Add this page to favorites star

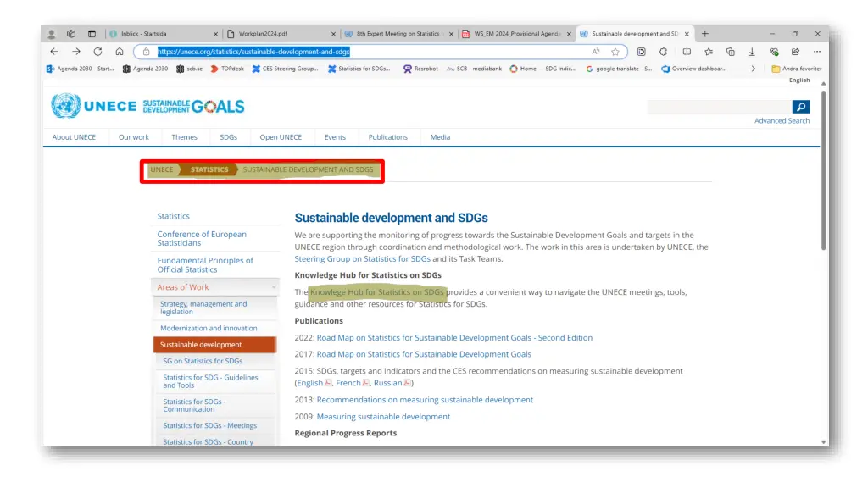[x=615, y=52]
